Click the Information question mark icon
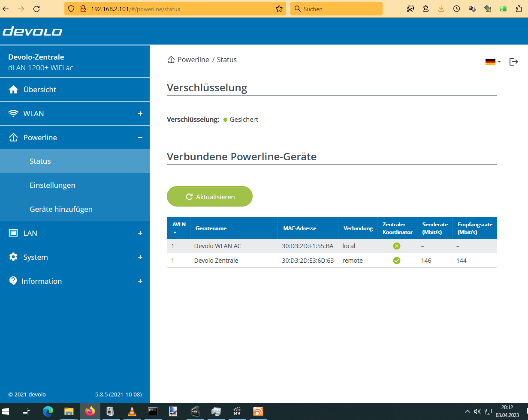 point(13,281)
